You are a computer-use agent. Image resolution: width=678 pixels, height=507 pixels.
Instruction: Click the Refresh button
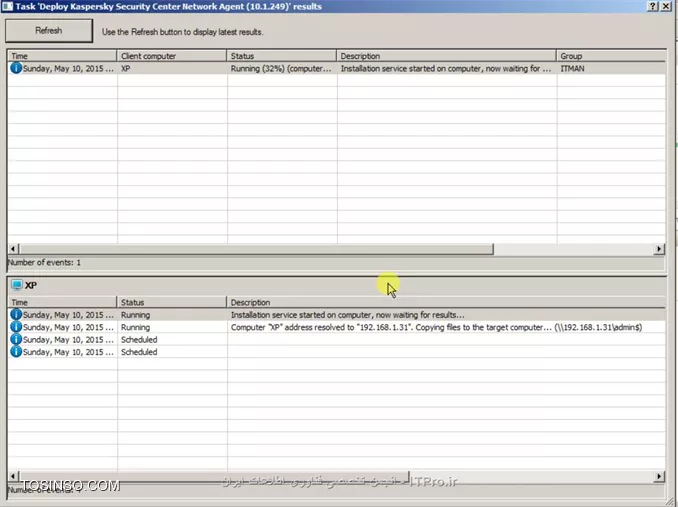(49, 31)
